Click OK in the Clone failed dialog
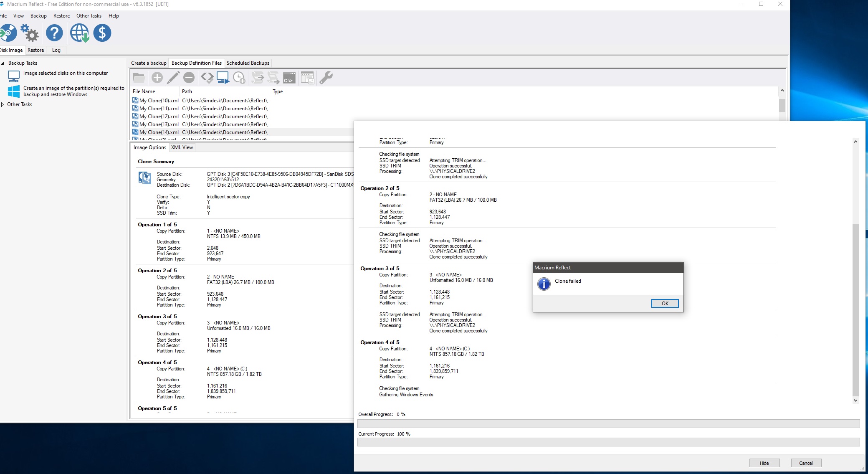The height and width of the screenshot is (474, 868). tap(665, 304)
